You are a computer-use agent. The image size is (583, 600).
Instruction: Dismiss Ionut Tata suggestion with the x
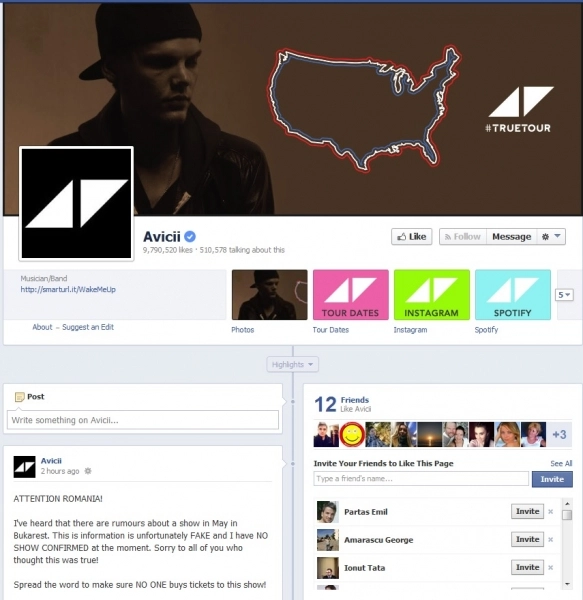550,567
